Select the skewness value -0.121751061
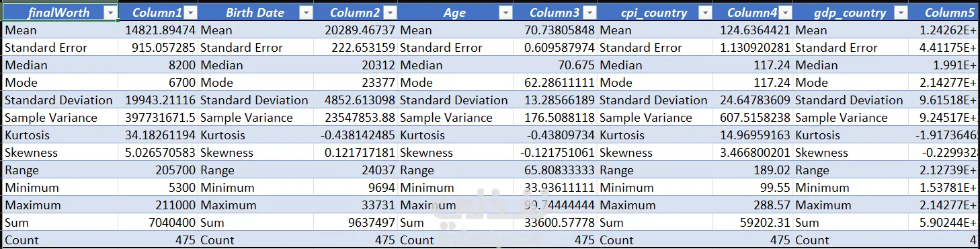Image resolution: width=980 pixels, height=249 pixels. pos(555,153)
